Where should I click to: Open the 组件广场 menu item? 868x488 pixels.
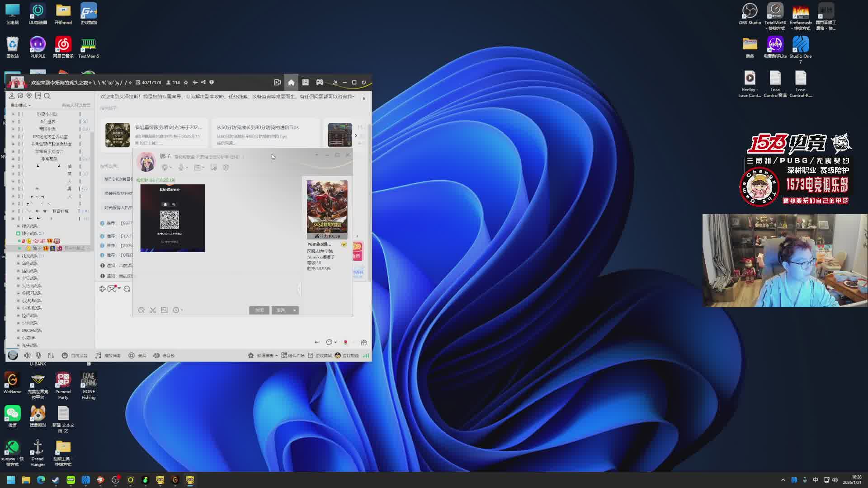293,356
